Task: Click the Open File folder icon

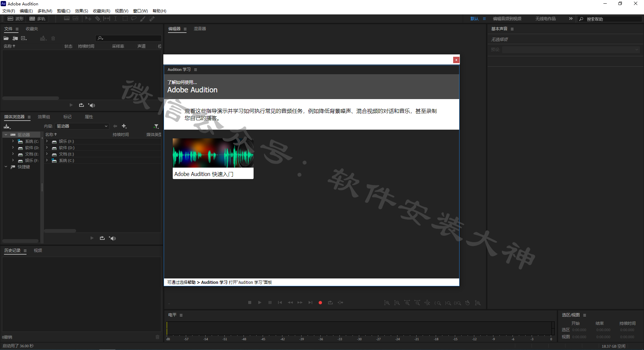Action: pos(6,38)
